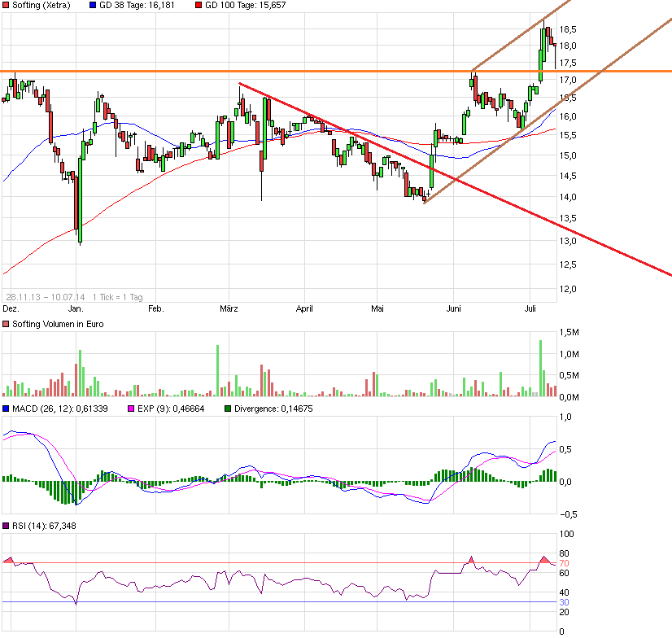672x638 pixels.
Task: Click the 12,5 price axis value
Action: [568, 264]
